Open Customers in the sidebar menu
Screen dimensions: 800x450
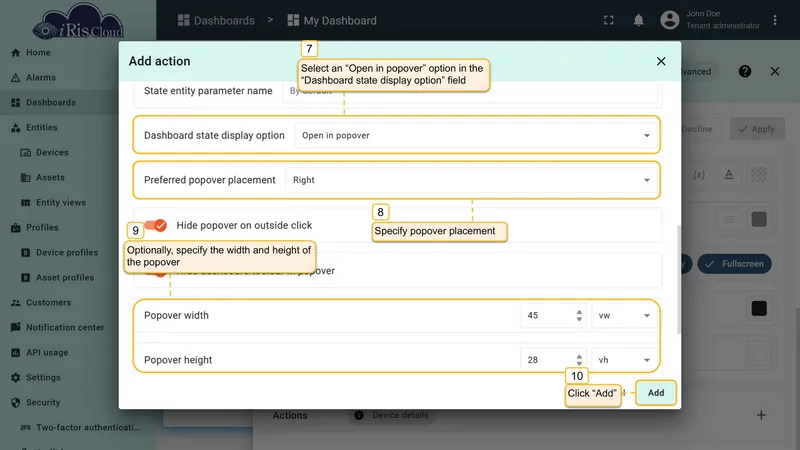point(48,303)
